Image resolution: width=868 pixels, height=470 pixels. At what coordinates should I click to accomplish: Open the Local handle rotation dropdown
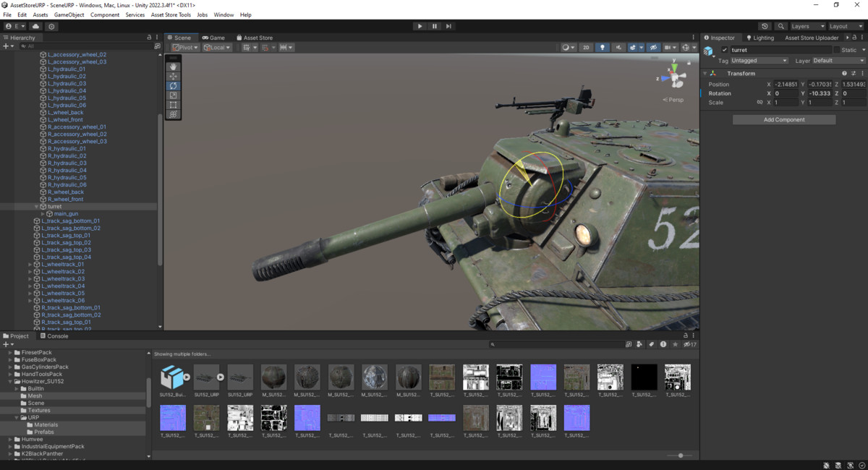pyautogui.click(x=217, y=47)
